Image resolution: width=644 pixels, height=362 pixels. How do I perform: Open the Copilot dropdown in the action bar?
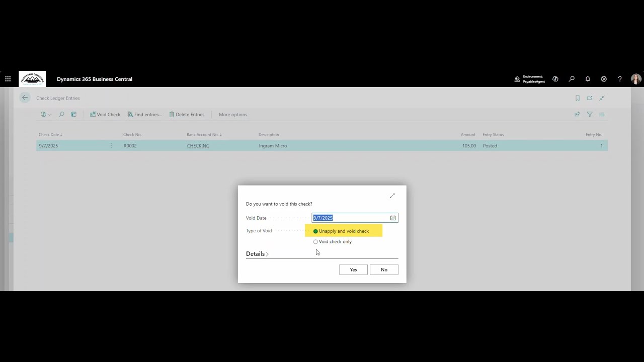tap(46, 115)
